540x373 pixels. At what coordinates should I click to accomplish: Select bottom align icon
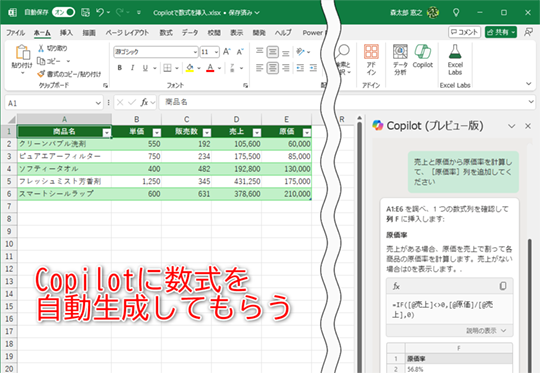[286, 53]
